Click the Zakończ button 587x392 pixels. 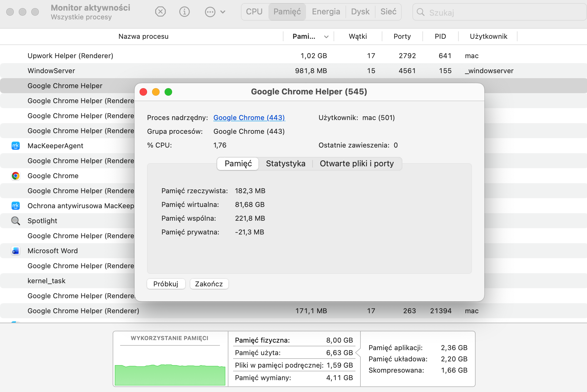[x=209, y=284]
